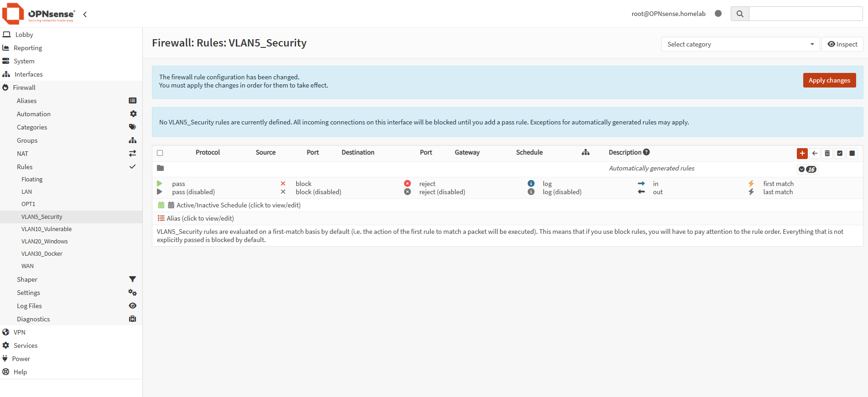
Task: Click the Schedule column header
Action: pos(530,152)
